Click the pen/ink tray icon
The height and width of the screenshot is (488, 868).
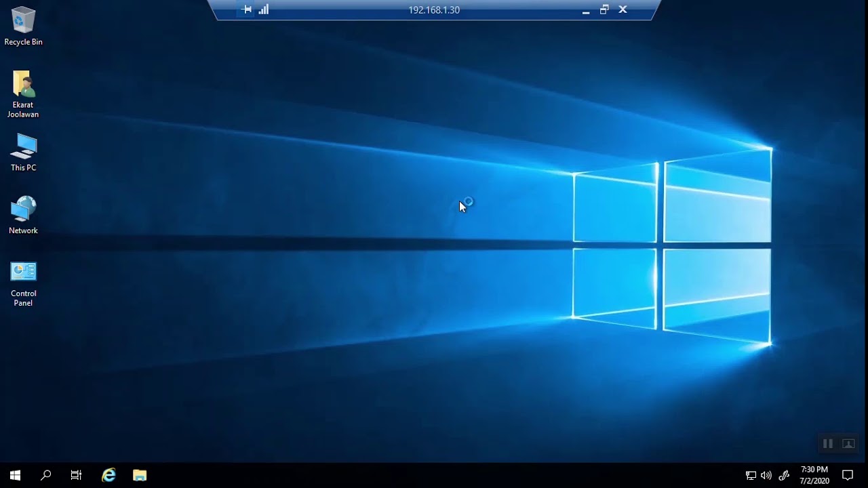point(784,476)
